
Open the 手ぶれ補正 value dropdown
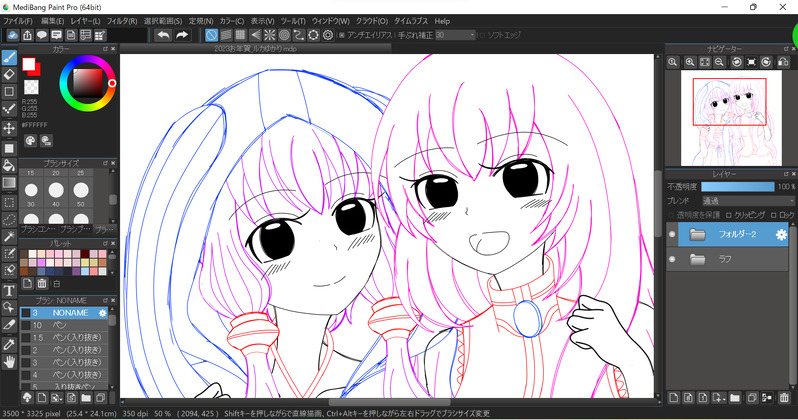point(455,35)
